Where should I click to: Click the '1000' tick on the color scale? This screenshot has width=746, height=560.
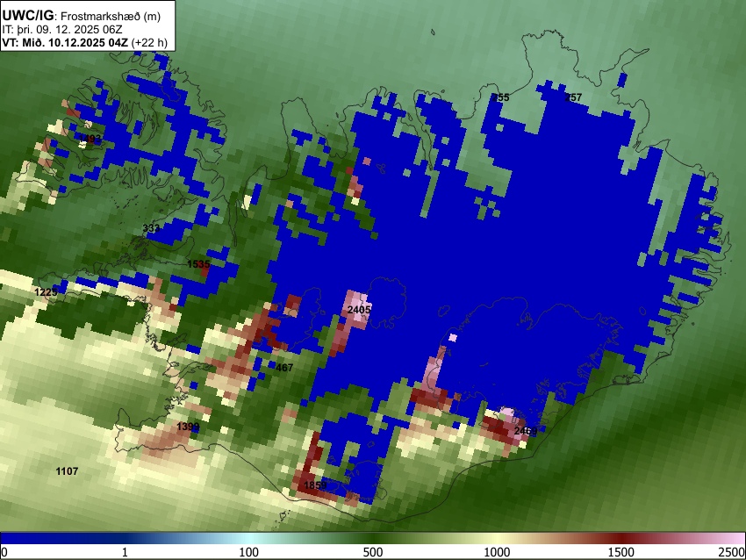(x=497, y=552)
